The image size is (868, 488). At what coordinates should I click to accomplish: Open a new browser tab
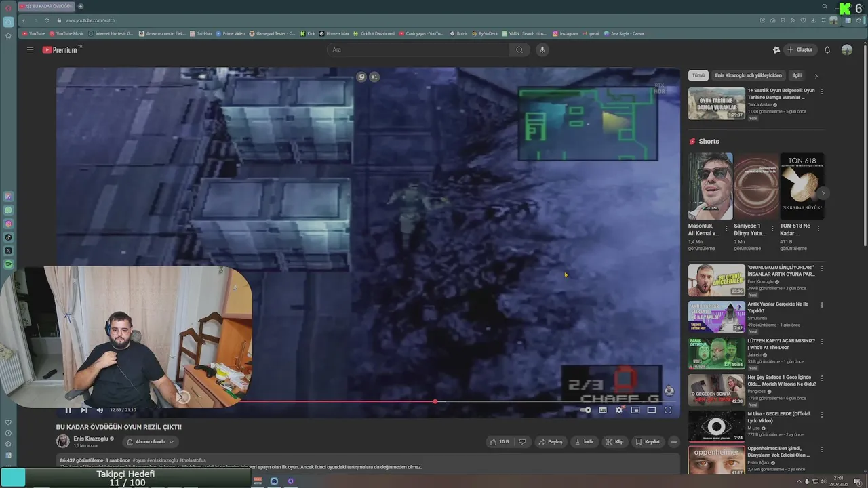click(x=80, y=6)
